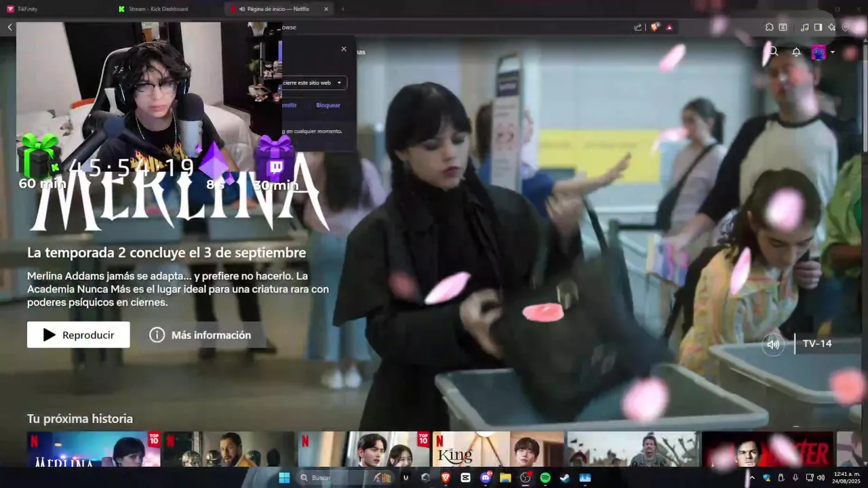Open the Windows Start menu
Screen dimensions: 868x488
click(x=284, y=478)
